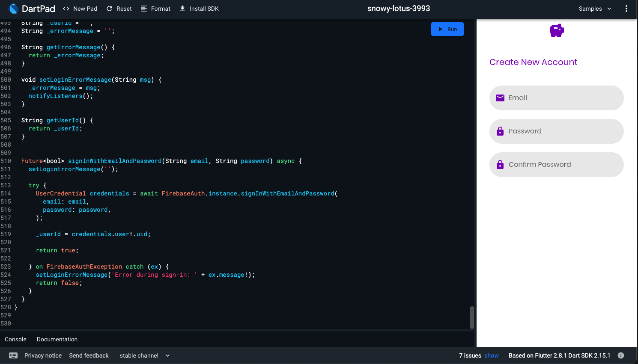Click the DartPad title text
The image size is (638, 364).
tap(39, 9)
